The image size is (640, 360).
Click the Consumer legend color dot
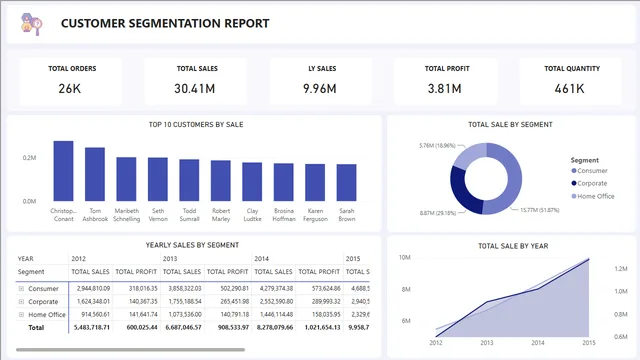point(574,171)
